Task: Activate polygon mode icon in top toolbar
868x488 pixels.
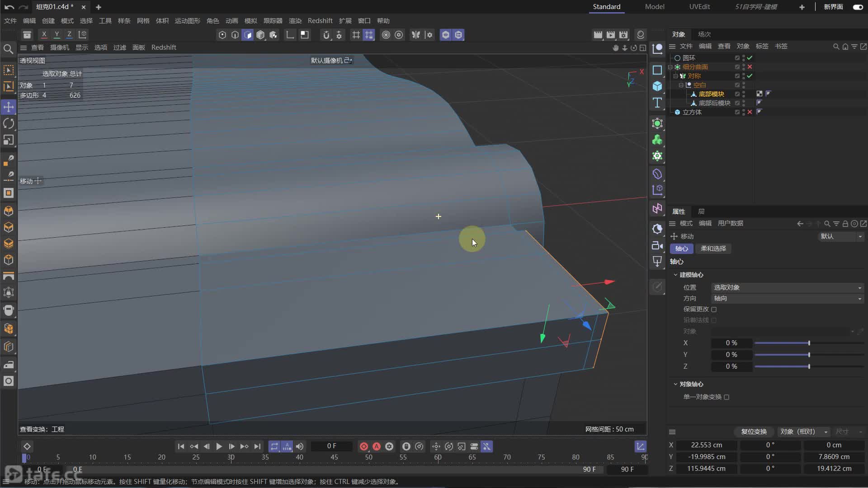Action: (x=248, y=35)
